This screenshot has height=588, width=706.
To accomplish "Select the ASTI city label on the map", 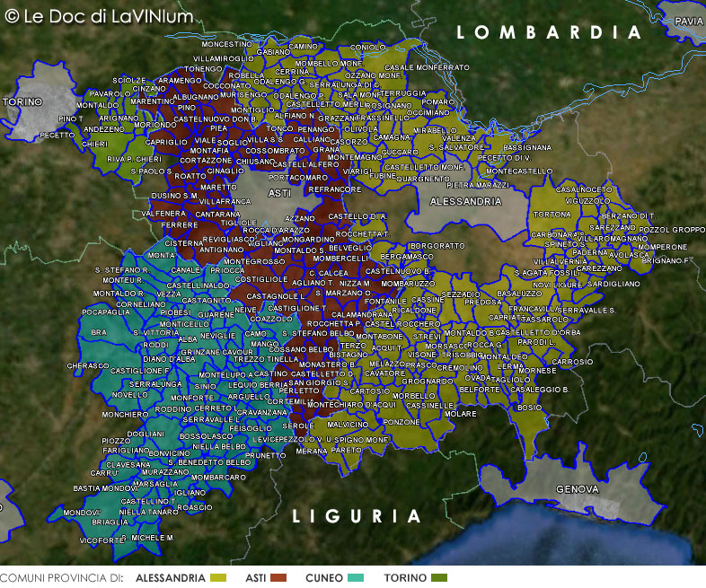I will [x=280, y=193].
